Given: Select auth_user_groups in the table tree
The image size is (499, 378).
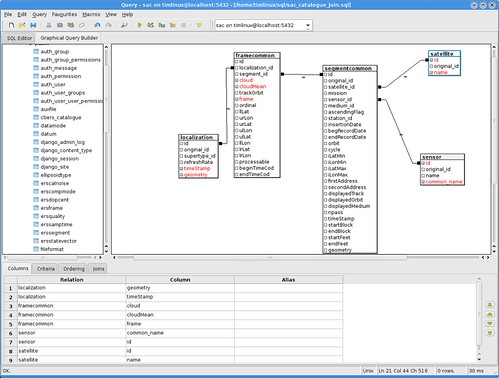Looking at the screenshot, I should [63, 93].
